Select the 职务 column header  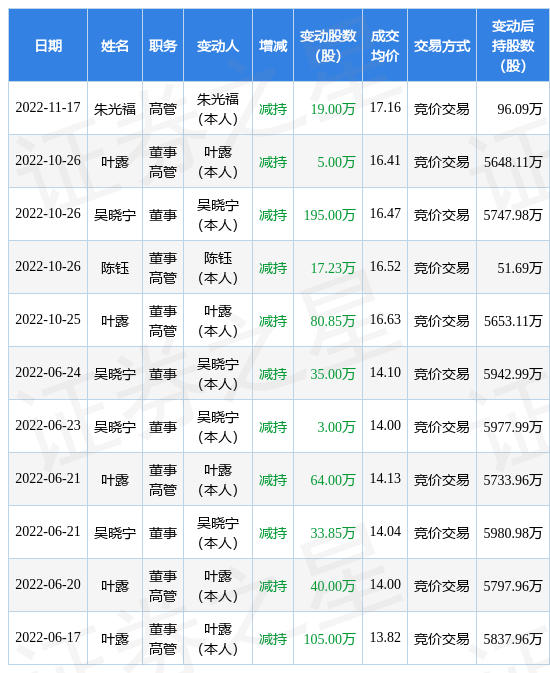point(163,46)
